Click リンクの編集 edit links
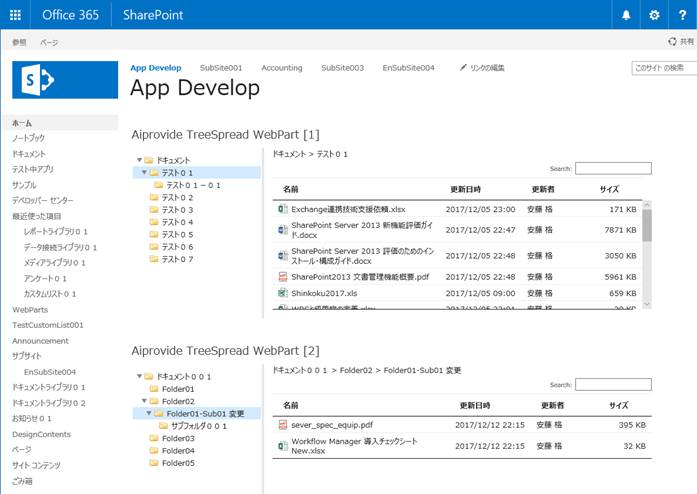This screenshot has height=494, width=697. click(x=487, y=68)
